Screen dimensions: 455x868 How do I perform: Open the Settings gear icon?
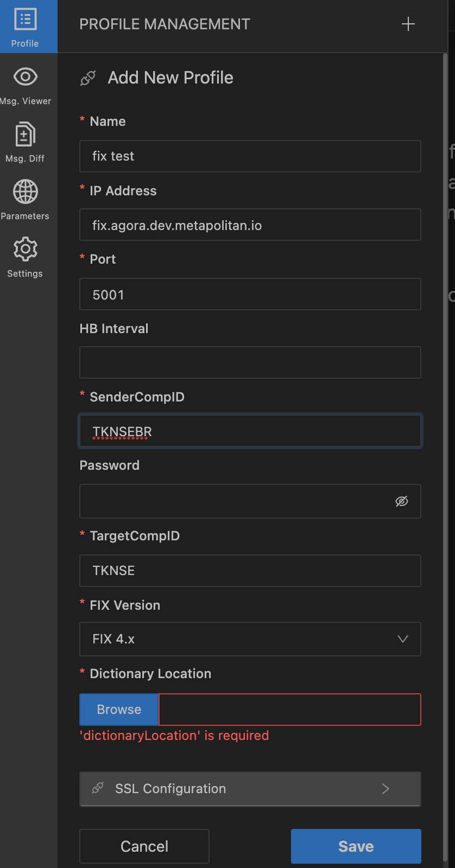(x=25, y=250)
